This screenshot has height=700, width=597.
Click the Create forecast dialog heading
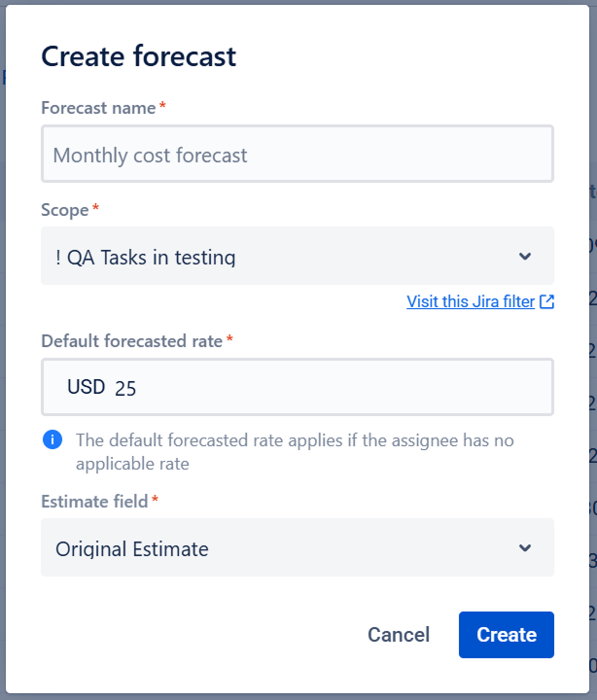click(x=138, y=56)
